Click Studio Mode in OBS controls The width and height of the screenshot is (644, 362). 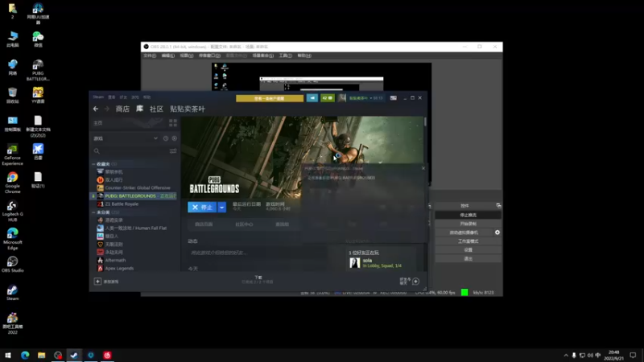[x=468, y=241]
